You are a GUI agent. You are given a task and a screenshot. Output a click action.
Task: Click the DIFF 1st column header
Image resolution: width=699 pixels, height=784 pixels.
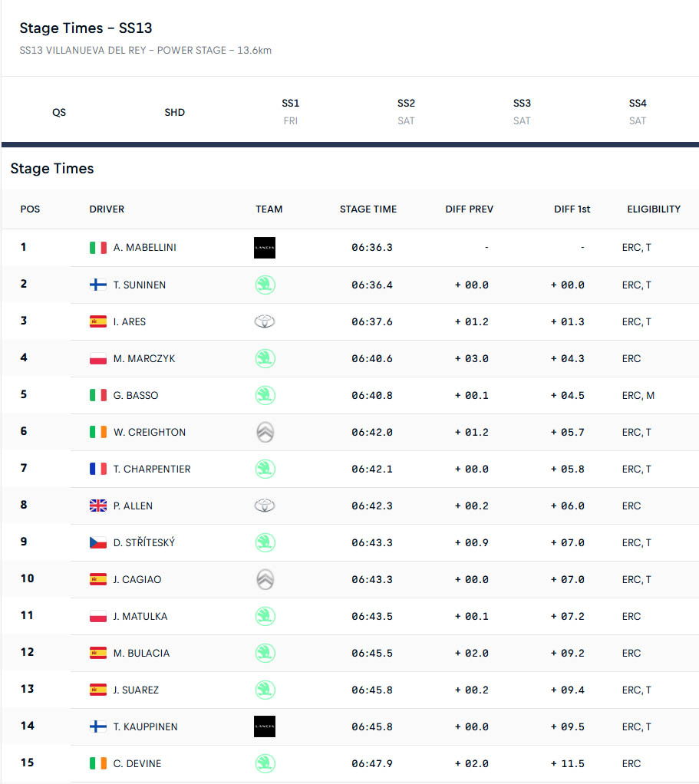[572, 209]
